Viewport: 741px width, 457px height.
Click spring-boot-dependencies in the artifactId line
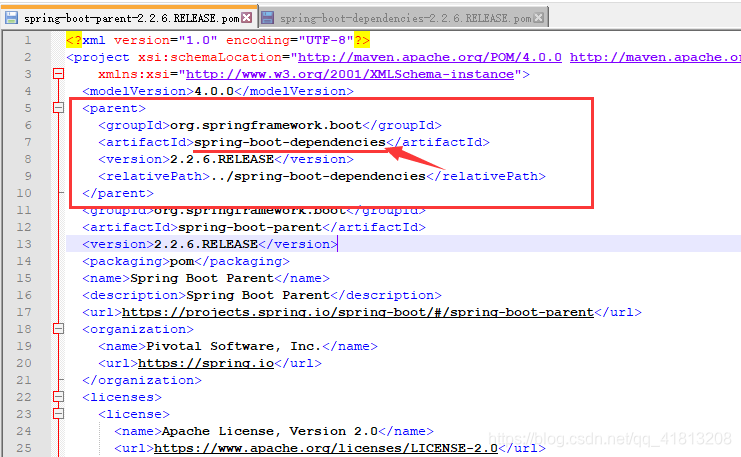tap(290, 142)
